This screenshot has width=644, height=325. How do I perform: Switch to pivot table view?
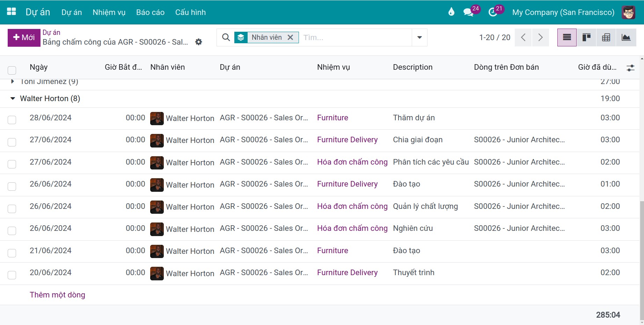pos(606,37)
